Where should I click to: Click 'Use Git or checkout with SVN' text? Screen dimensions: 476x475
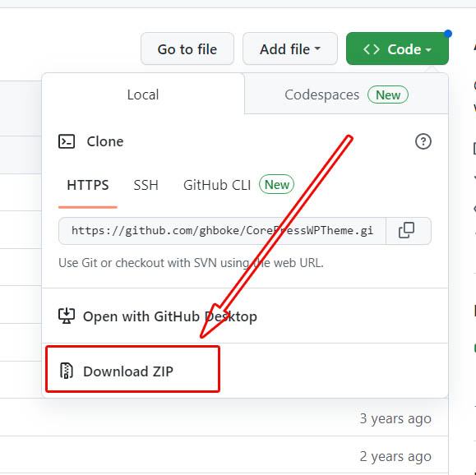[x=191, y=263]
